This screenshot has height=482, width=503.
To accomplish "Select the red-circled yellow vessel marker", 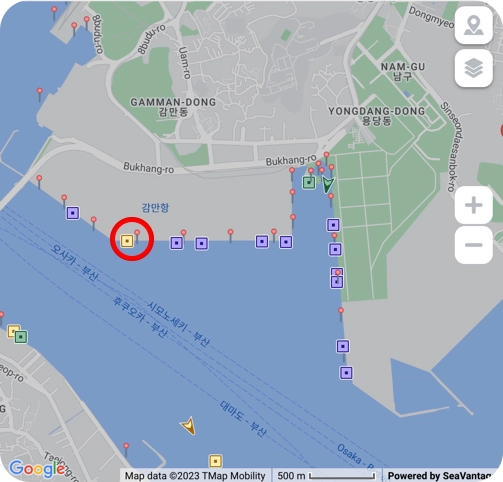I will point(127,241).
